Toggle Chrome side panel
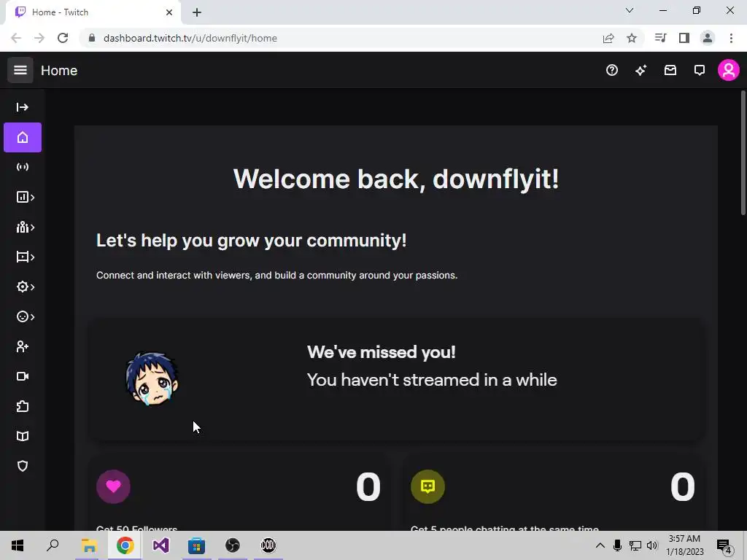 pos(684,38)
